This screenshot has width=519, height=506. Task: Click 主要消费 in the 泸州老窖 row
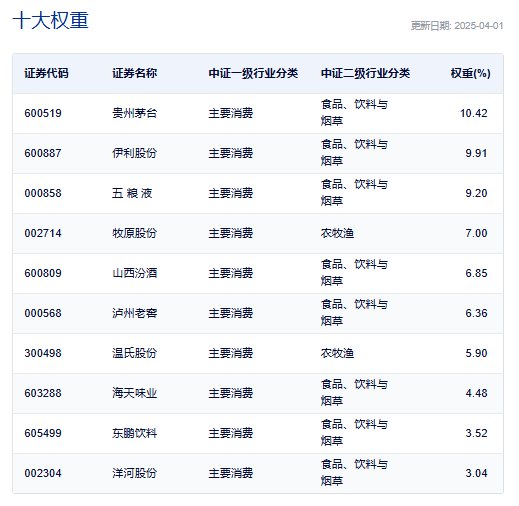(231, 313)
